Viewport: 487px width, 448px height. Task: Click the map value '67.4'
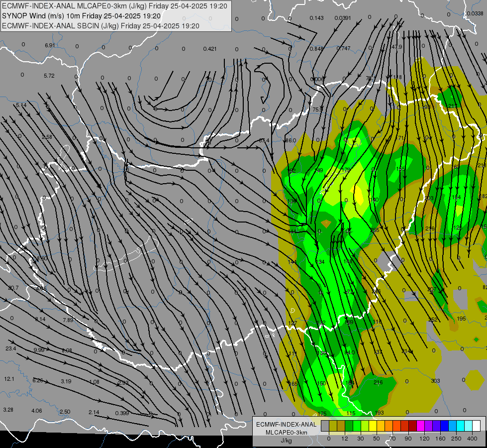pos(264,140)
